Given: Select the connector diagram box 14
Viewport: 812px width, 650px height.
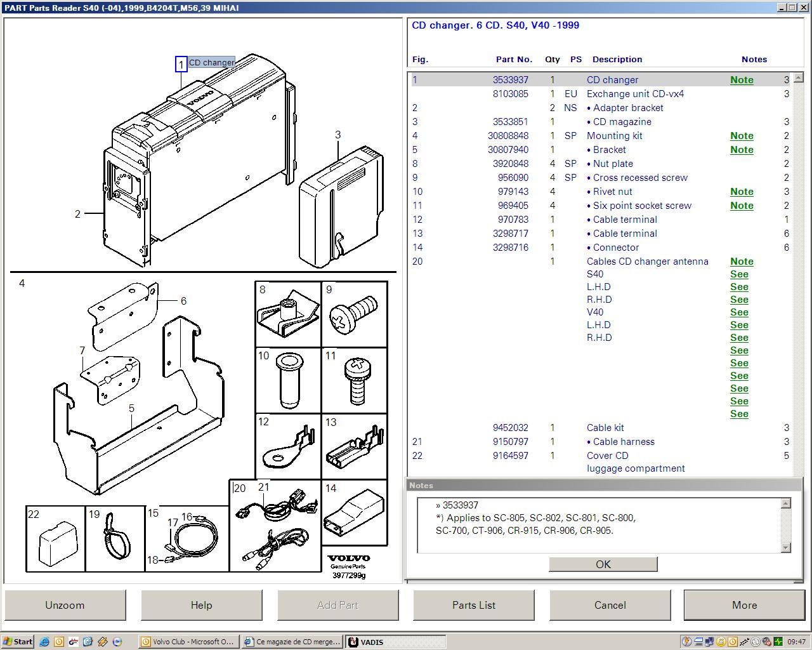Looking at the screenshot, I should [x=355, y=512].
